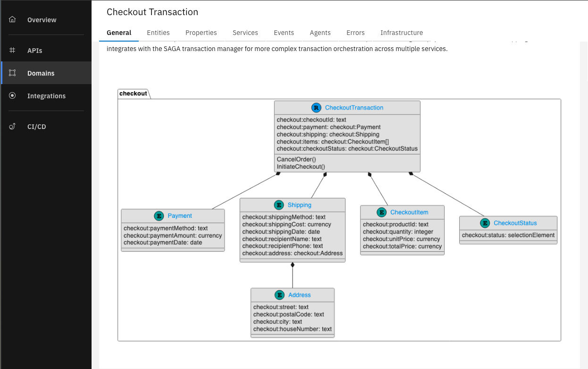This screenshot has height=369, width=588.
Task: Open Integrations via its circular target icon
Action: 12,96
